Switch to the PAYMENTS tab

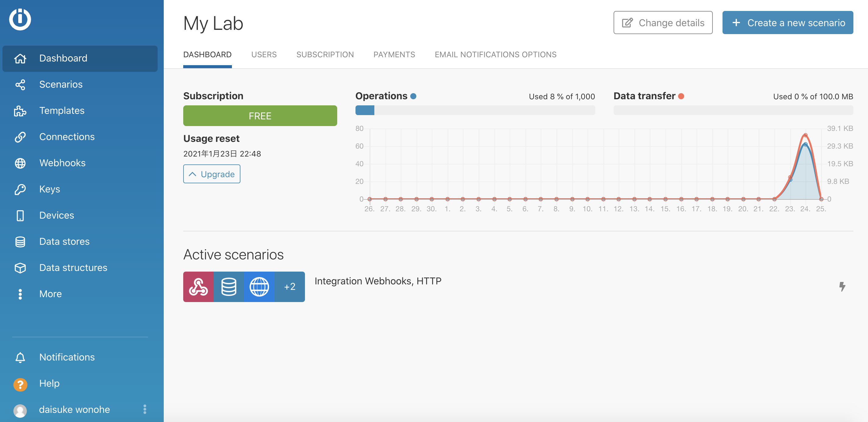click(x=394, y=55)
